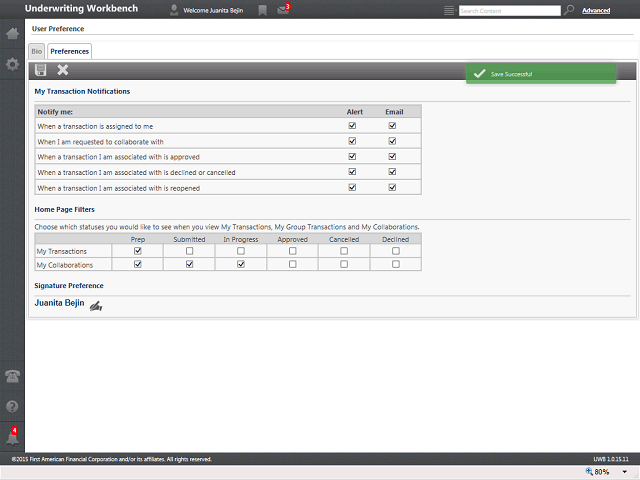Check Cancelled for My Transactions
Viewport: 640px width, 480px height.
click(344, 251)
